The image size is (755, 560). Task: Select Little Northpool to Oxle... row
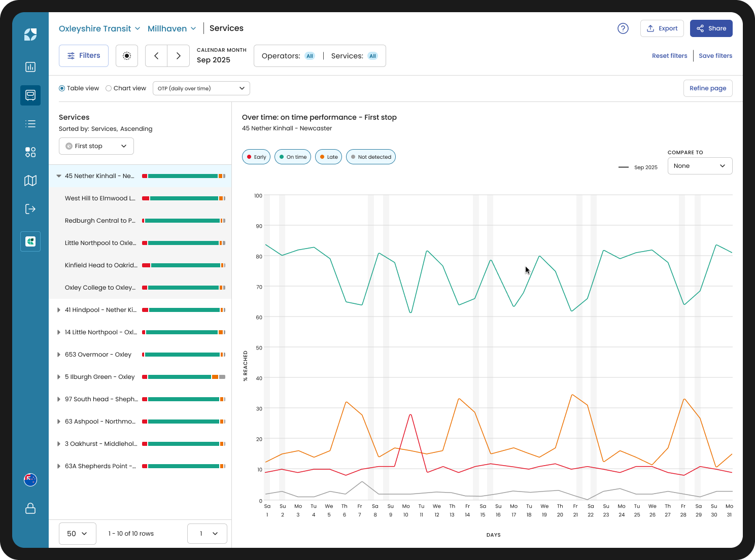click(140, 243)
